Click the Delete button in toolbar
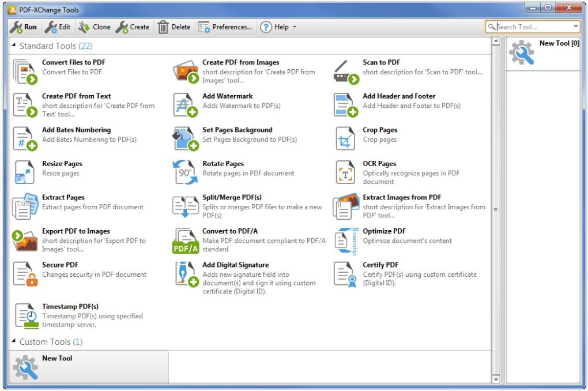588x391 pixels. (x=174, y=27)
